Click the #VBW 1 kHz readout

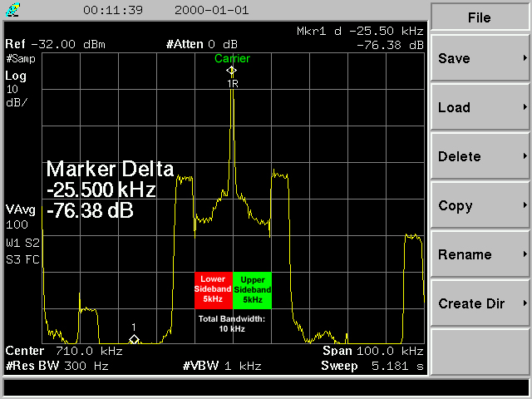tap(222, 366)
